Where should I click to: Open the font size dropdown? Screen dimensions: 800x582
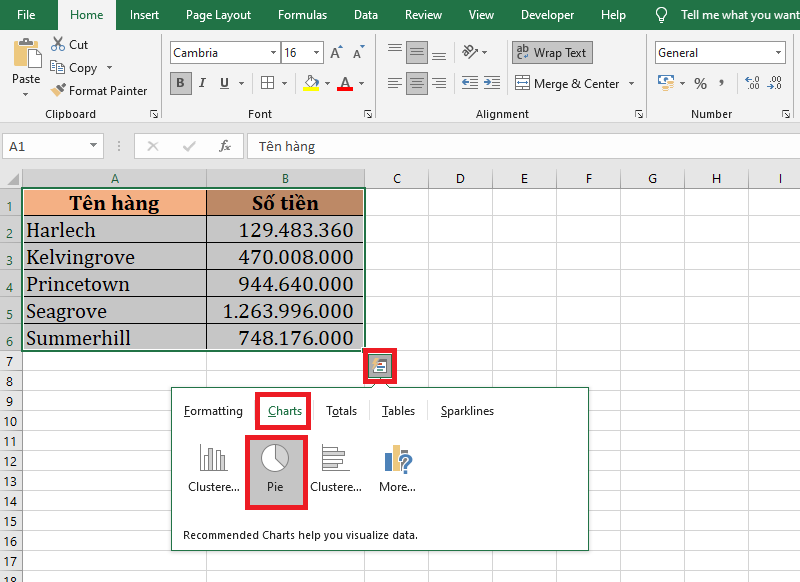[x=316, y=53]
